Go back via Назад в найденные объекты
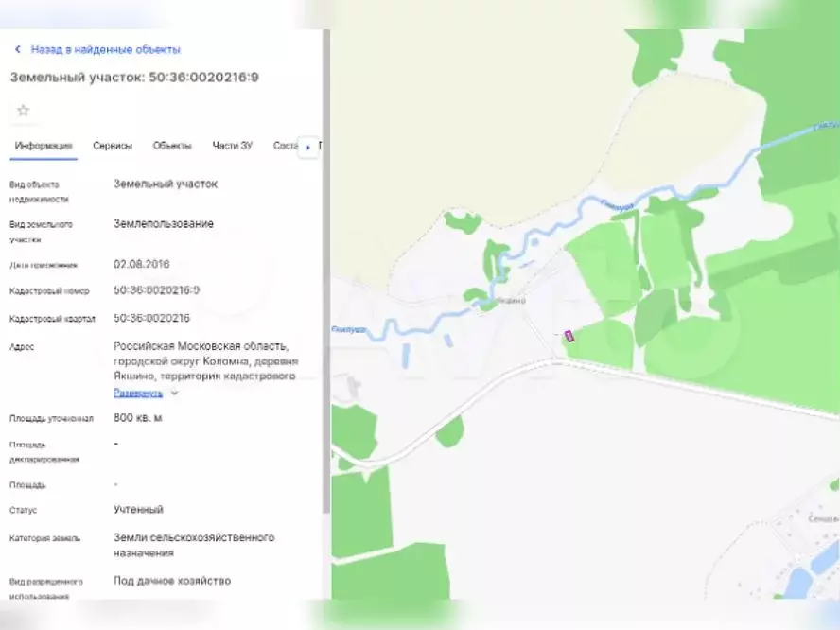Viewport: 840px width, 630px height. pos(106,49)
